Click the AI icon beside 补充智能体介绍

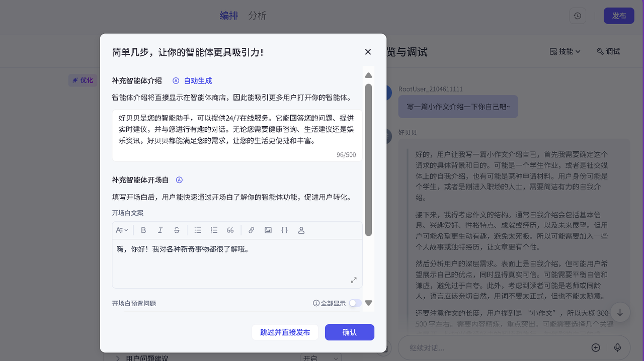click(x=176, y=80)
